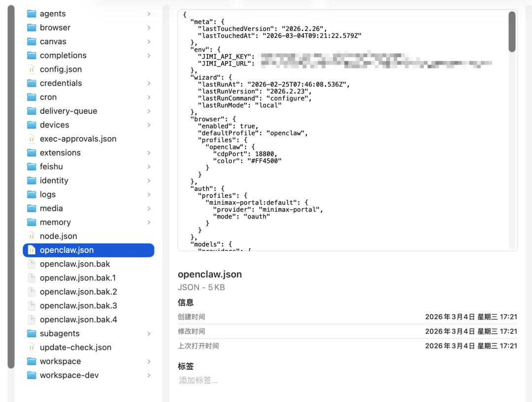Click the preview pane vertical scrollbar

click(512, 31)
